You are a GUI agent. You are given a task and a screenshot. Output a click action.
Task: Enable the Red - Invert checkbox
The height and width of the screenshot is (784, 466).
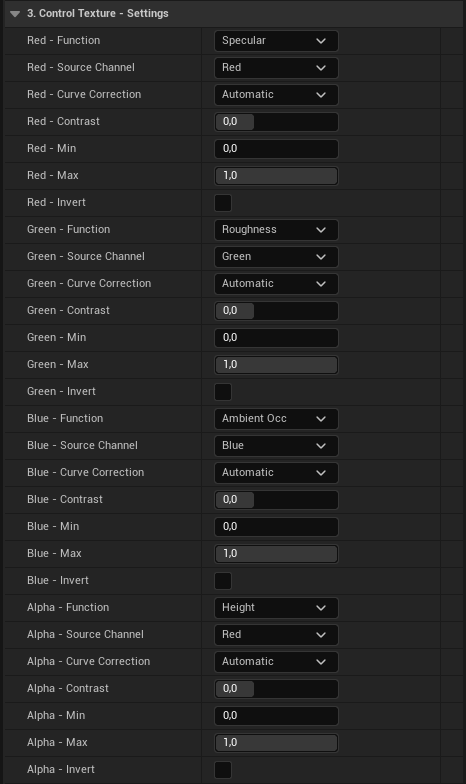point(223,203)
